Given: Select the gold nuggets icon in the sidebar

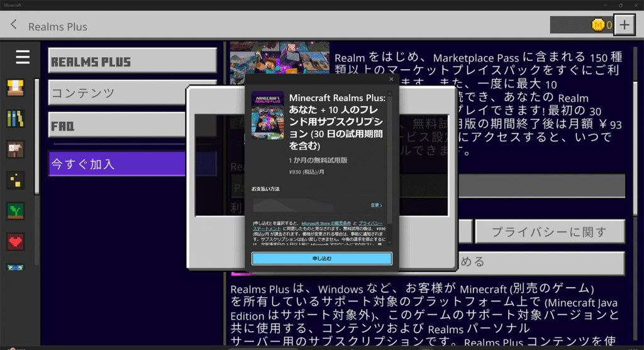Looking at the screenshot, I should pyautogui.click(x=15, y=180).
